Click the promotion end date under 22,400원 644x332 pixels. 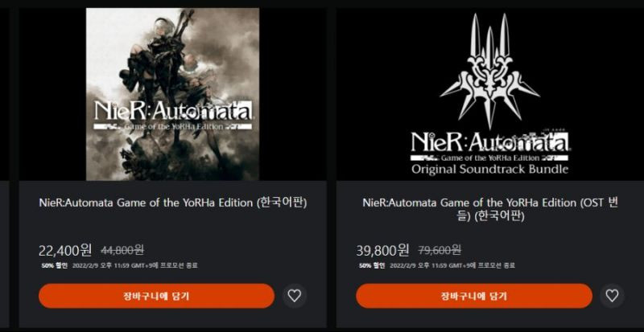(134, 265)
